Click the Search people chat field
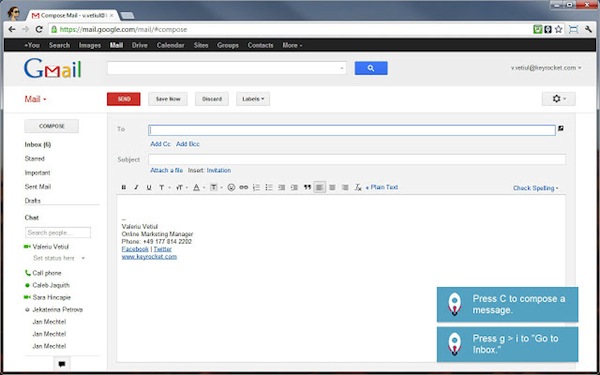The width and height of the screenshot is (600, 375). click(x=58, y=233)
